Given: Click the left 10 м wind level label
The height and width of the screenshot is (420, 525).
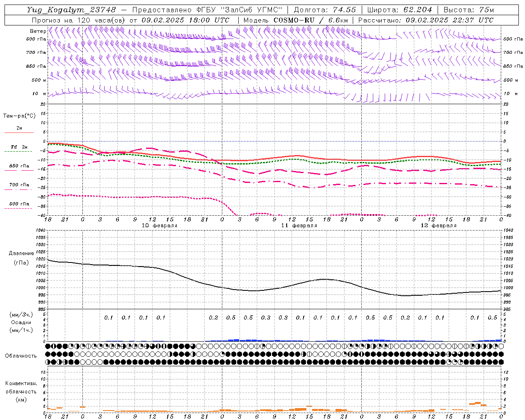Looking at the screenshot, I should click(39, 94).
